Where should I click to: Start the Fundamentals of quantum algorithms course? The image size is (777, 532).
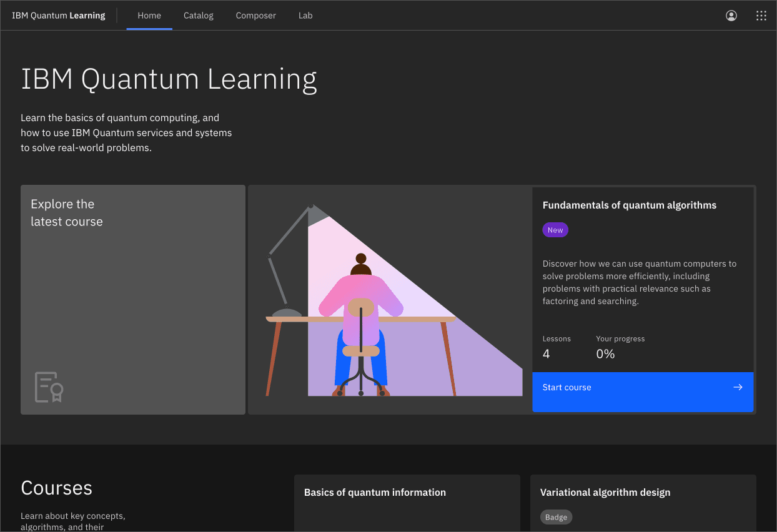coord(643,392)
